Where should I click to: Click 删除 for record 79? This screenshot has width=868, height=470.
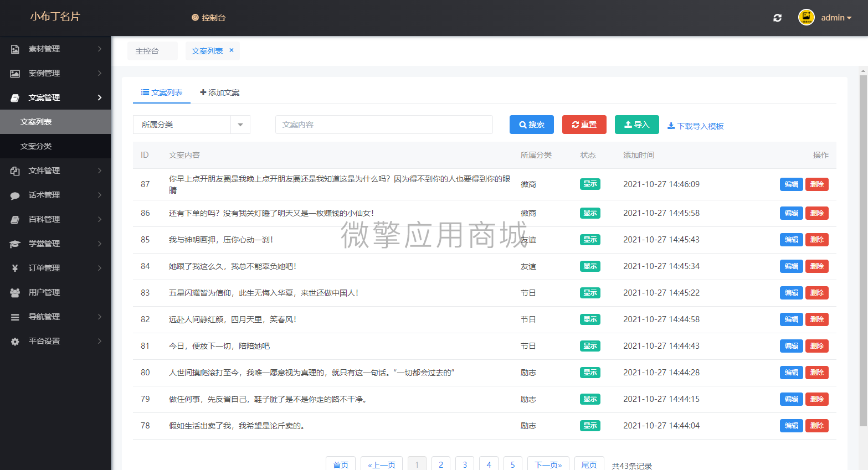(x=817, y=399)
